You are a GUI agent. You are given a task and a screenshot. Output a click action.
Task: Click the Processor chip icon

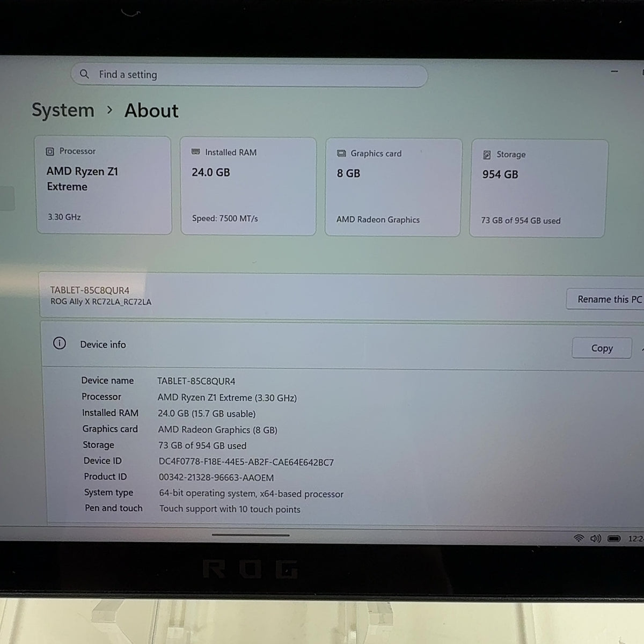pos(50,151)
